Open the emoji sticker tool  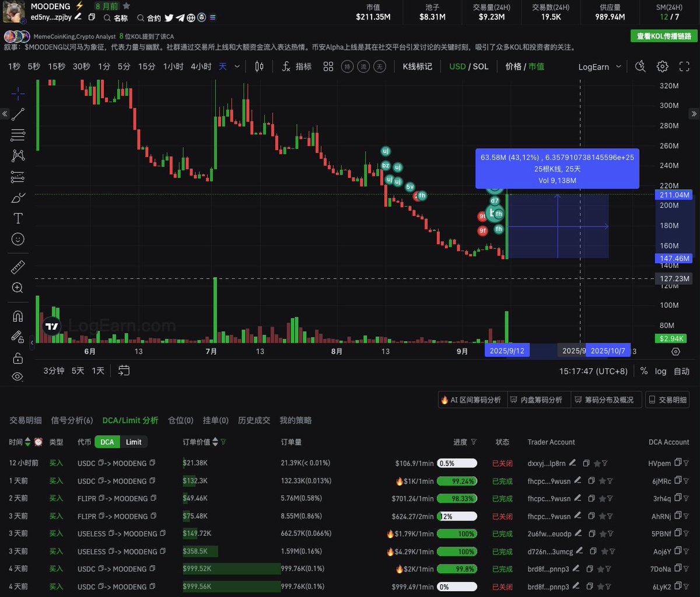tap(18, 239)
